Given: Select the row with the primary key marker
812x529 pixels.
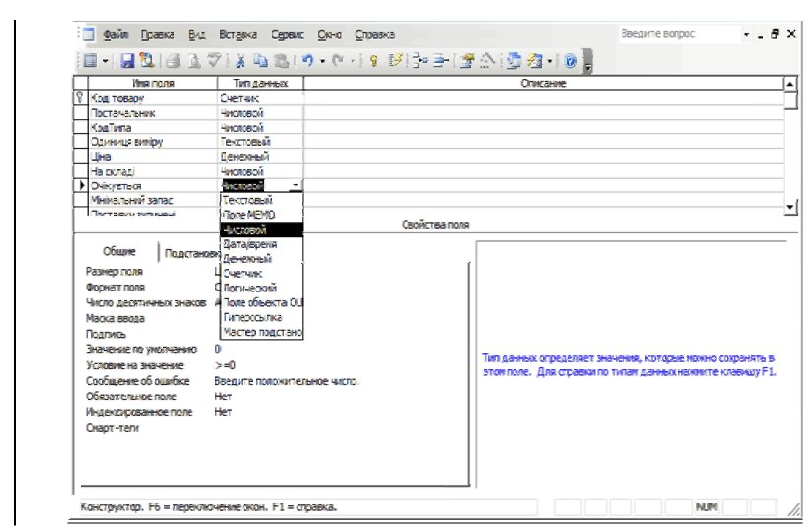Looking at the screenshot, I should [81, 98].
